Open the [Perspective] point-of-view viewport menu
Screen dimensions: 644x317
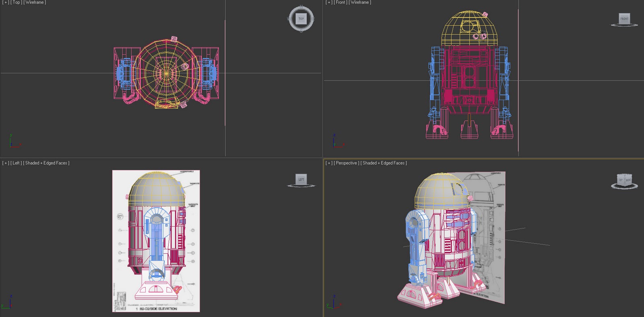(x=347, y=163)
